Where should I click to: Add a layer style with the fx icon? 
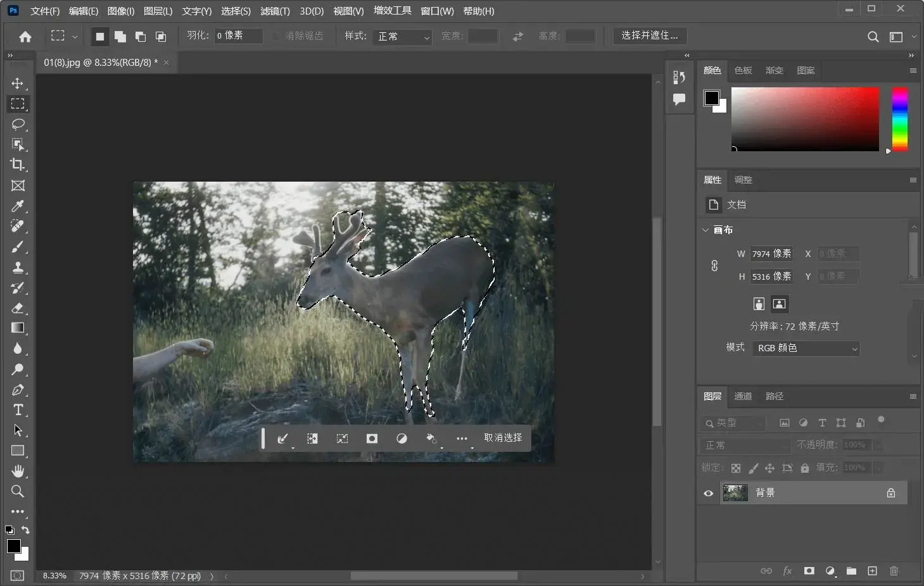787,571
